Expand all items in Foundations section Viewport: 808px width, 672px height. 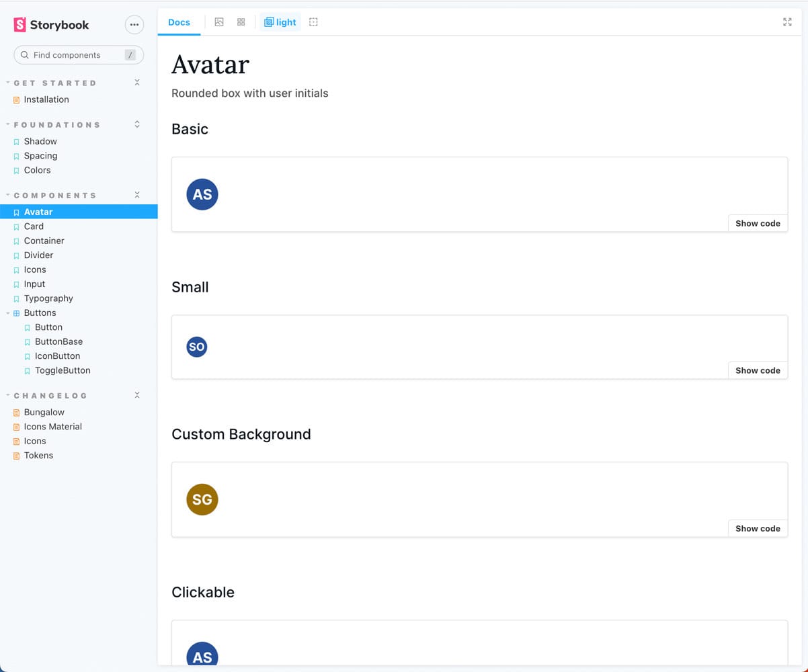pos(137,124)
